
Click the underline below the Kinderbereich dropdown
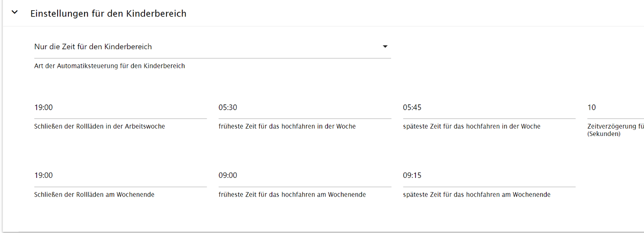pos(212,58)
